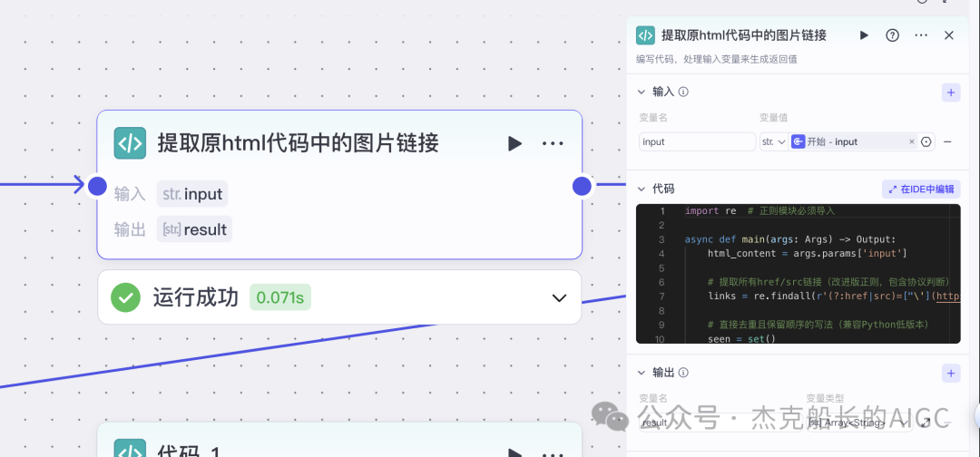
Task: Click the code icon in panel header
Action: point(645,35)
